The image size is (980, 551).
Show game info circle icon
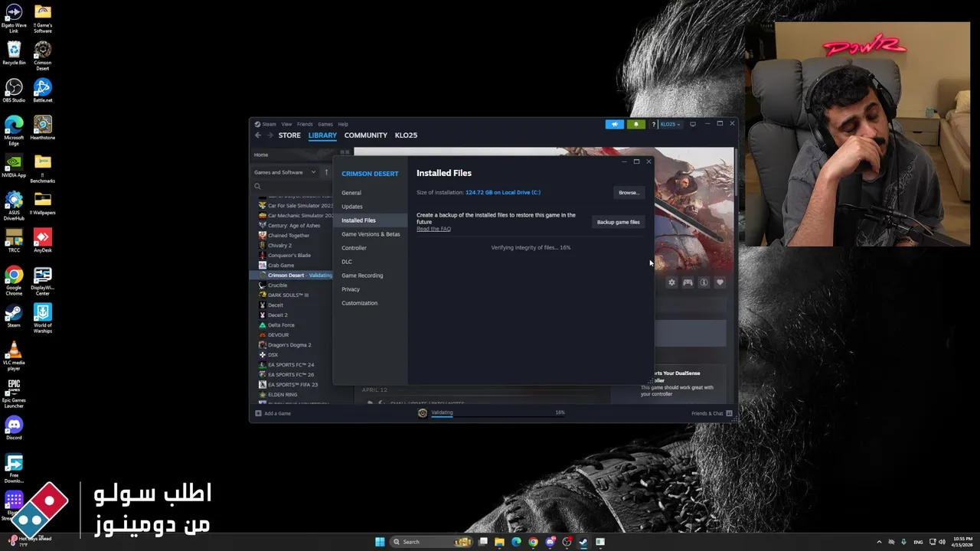pyautogui.click(x=704, y=282)
